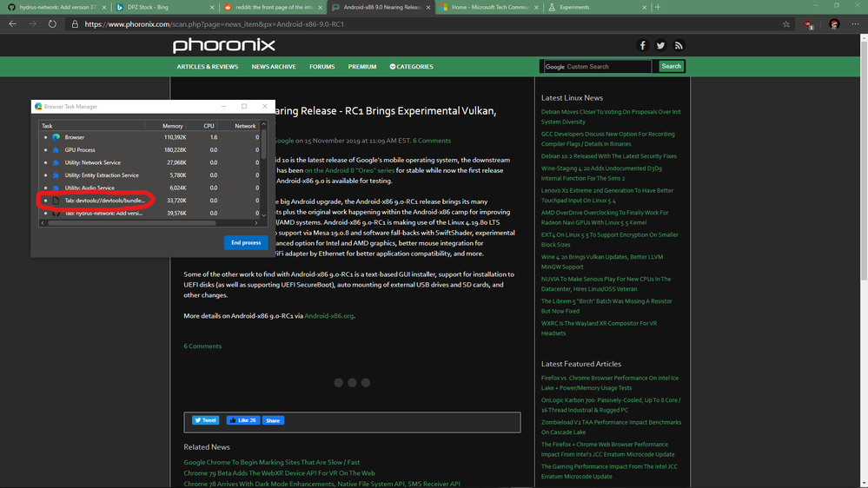Click the browser forward arrow
Image resolution: width=868 pixels, height=488 pixels.
coord(32,23)
